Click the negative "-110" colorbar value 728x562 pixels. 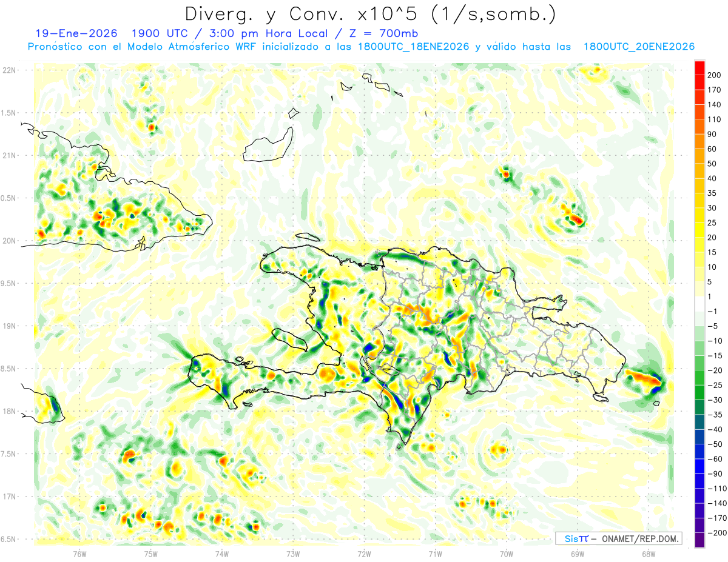pyautogui.click(x=716, y=489)
